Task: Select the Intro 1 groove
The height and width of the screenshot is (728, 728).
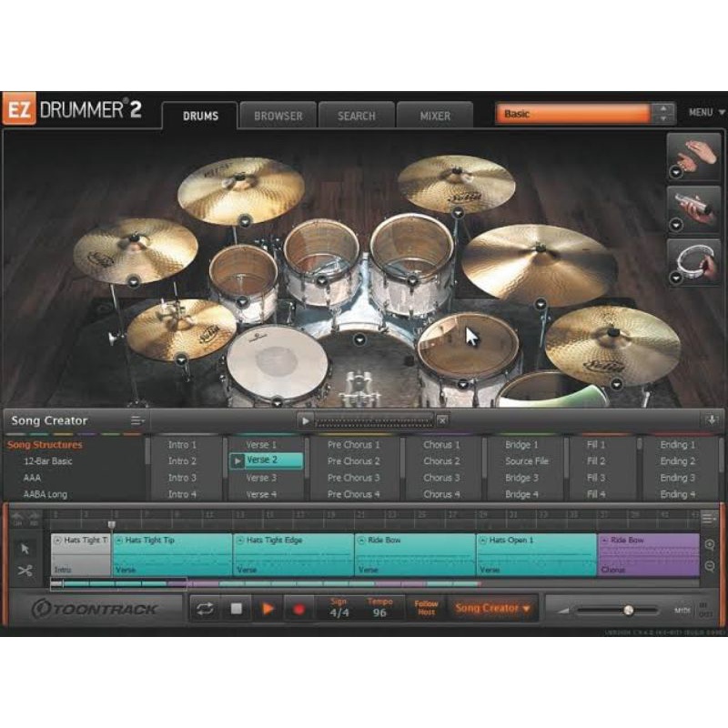Action: [182, 444]
